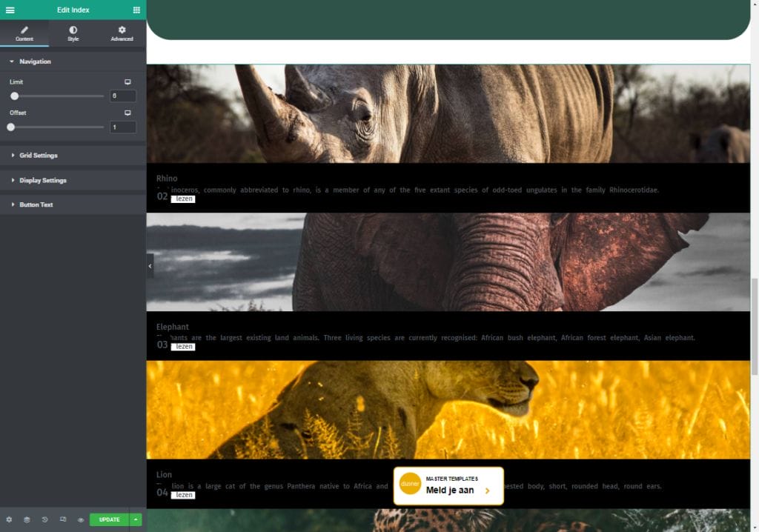
Task: Open the Navigator layers icon
Action: click(27, 520)
